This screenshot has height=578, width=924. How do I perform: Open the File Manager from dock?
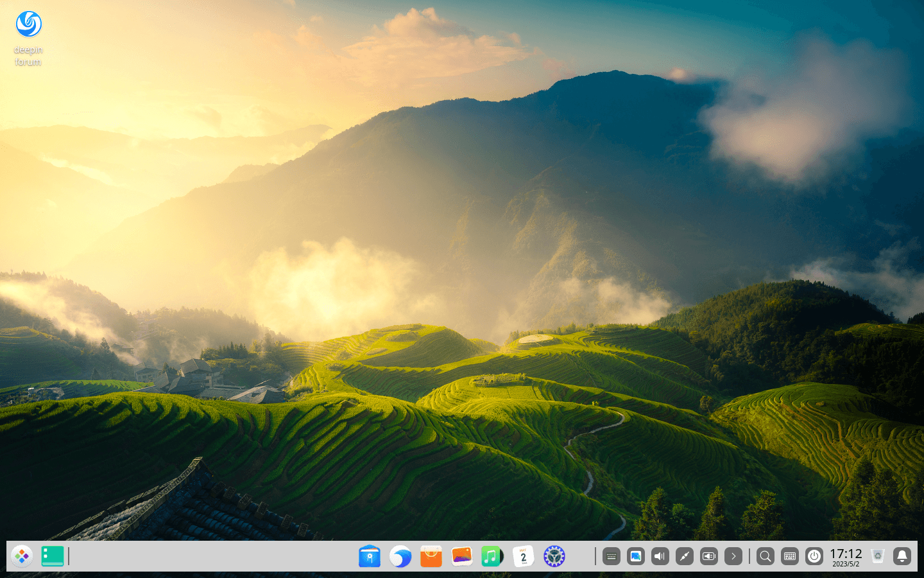(x=370, y=556)
